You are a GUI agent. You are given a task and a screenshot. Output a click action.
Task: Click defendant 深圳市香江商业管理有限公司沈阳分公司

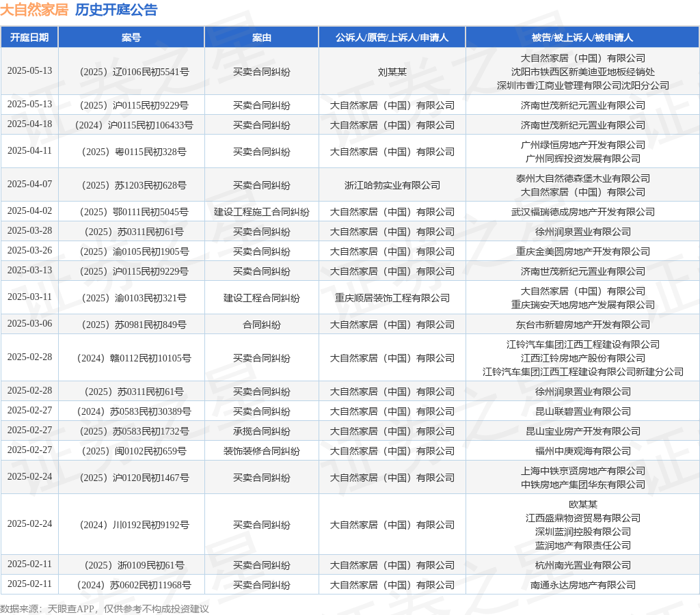tap(582, 85)
